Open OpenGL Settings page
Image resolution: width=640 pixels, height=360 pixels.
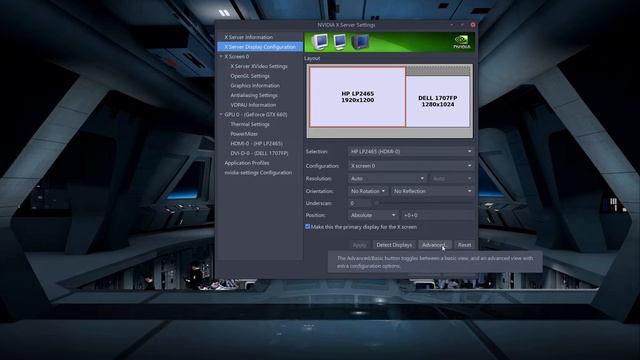[250, 76]
